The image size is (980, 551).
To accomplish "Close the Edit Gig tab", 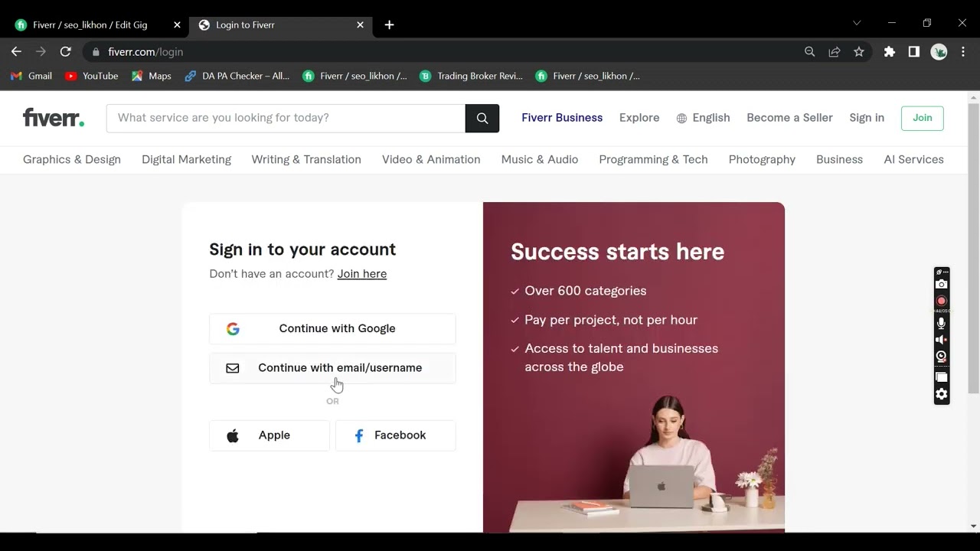I will 177,24.
